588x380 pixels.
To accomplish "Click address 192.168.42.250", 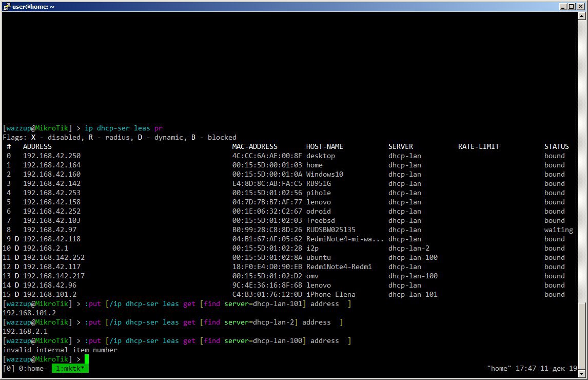I will pos(52,156).
